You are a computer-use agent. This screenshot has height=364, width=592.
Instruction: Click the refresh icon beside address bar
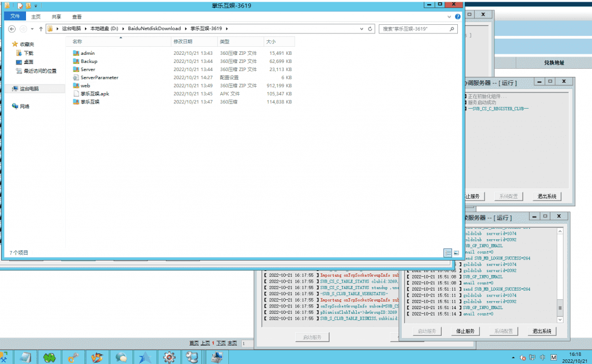tap(370, 29)
